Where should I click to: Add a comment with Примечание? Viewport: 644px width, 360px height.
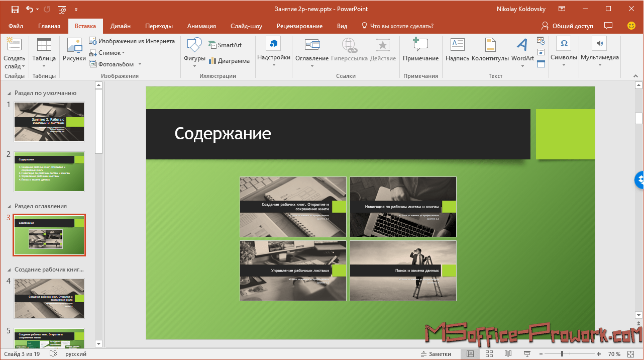(420, 49)
